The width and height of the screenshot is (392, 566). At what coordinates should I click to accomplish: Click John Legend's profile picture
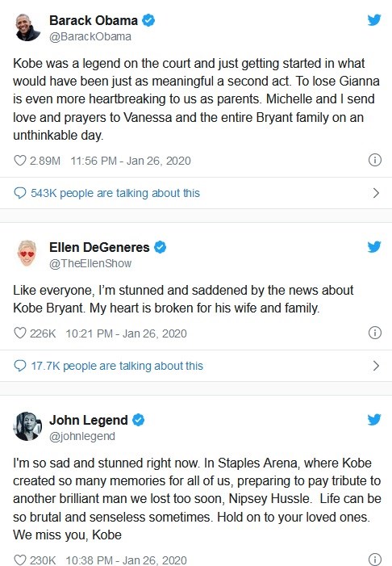click(27, 426)
